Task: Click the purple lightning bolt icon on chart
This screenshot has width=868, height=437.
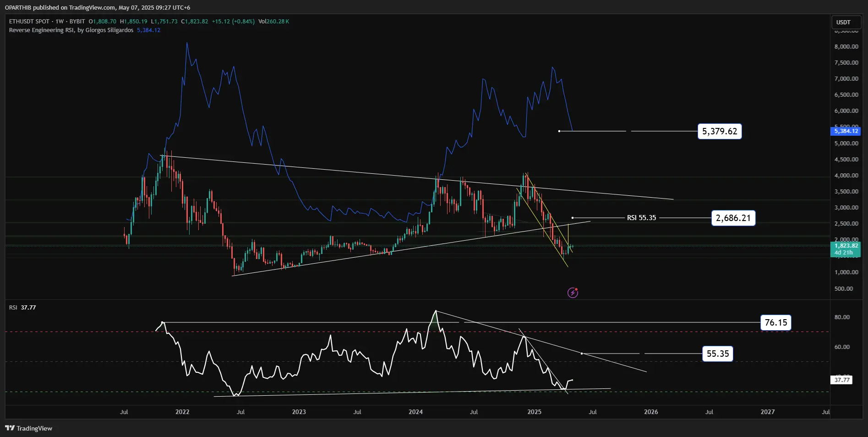Action: point(573,293)
